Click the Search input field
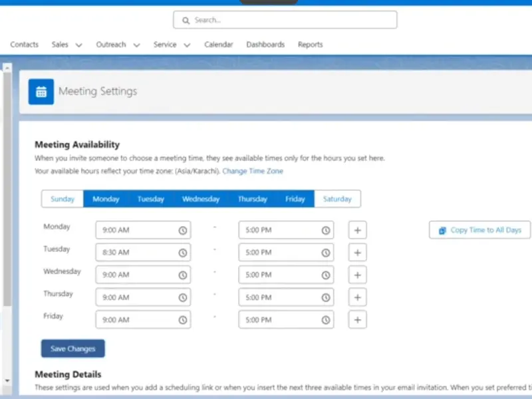Screen dimensions: 532x399 [285, 20]
